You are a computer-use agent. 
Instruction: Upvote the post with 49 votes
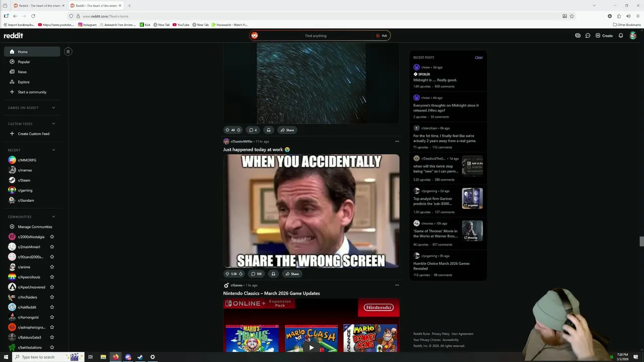pyautogui.click(x=227, y=130)
